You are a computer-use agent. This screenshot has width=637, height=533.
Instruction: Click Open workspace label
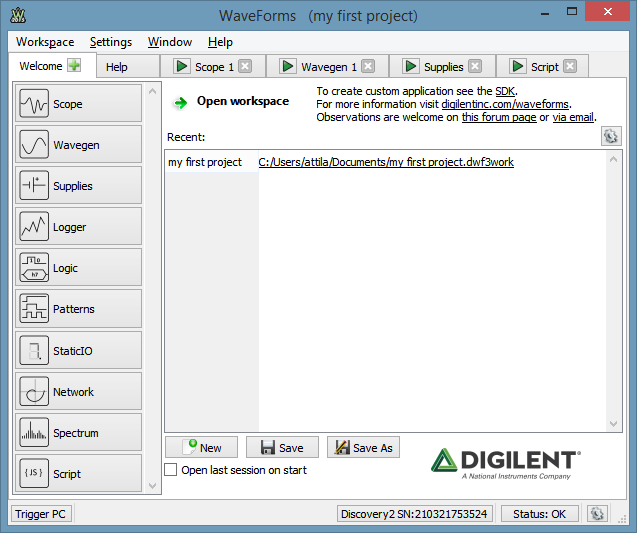[x=243, y=101]
